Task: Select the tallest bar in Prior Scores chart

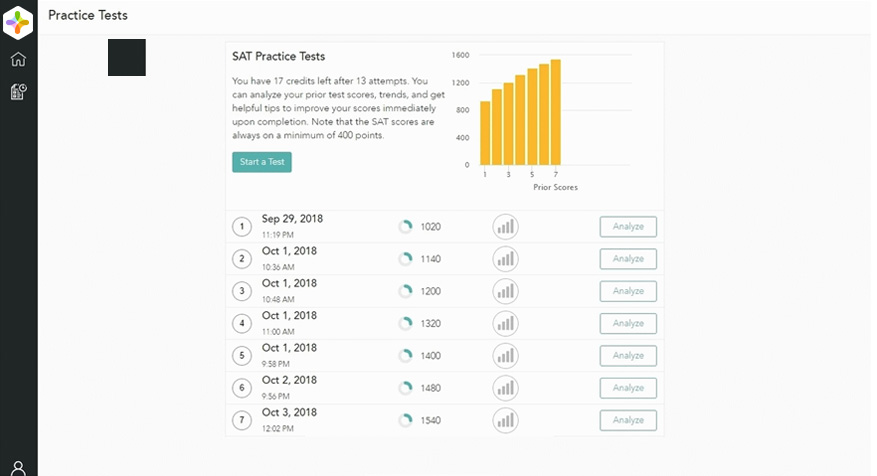Action: [555, 112]
